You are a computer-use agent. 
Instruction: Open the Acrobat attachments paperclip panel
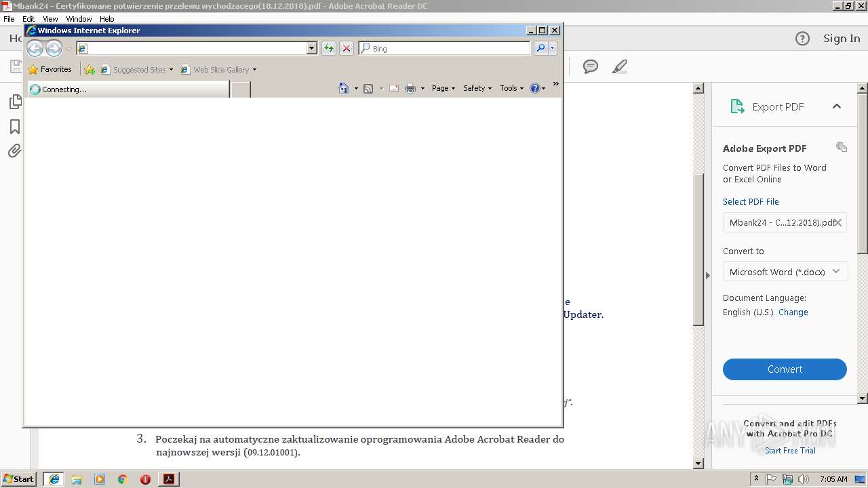[x=14, y=151]
